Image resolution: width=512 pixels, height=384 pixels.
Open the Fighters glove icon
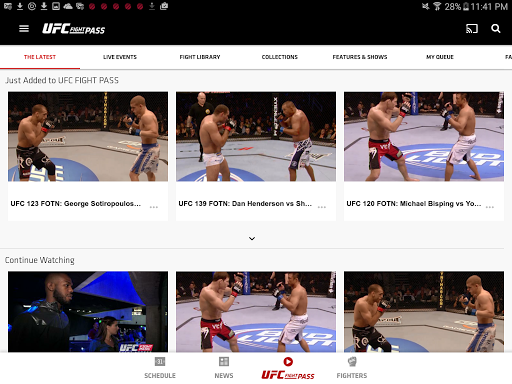click(x=352, y=361)
